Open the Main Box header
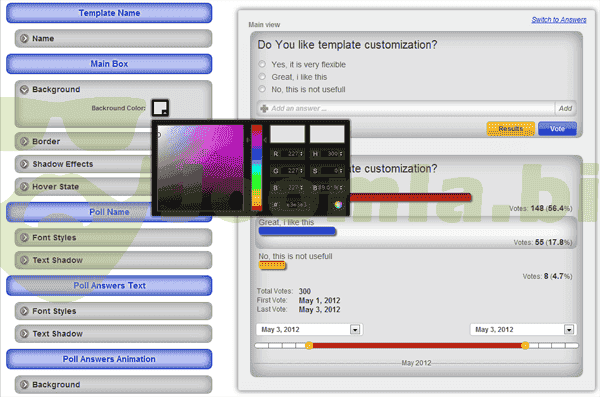The image size is (600, 397). 109,64
